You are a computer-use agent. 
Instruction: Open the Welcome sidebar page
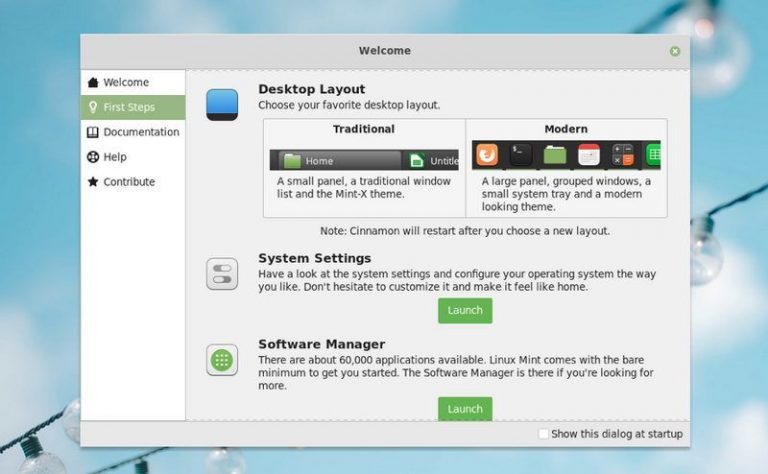pyautogui.click(x=126, y=83)
